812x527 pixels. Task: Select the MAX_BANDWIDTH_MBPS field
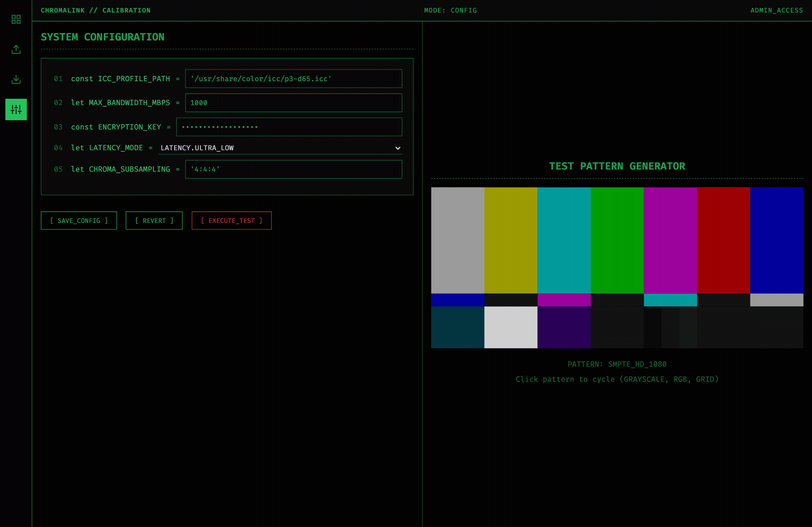pos(293,103)
